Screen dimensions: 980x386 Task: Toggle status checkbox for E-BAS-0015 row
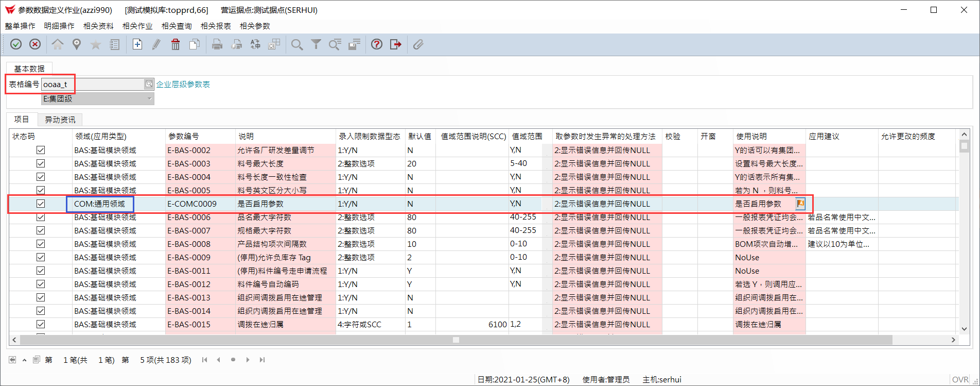41,324
